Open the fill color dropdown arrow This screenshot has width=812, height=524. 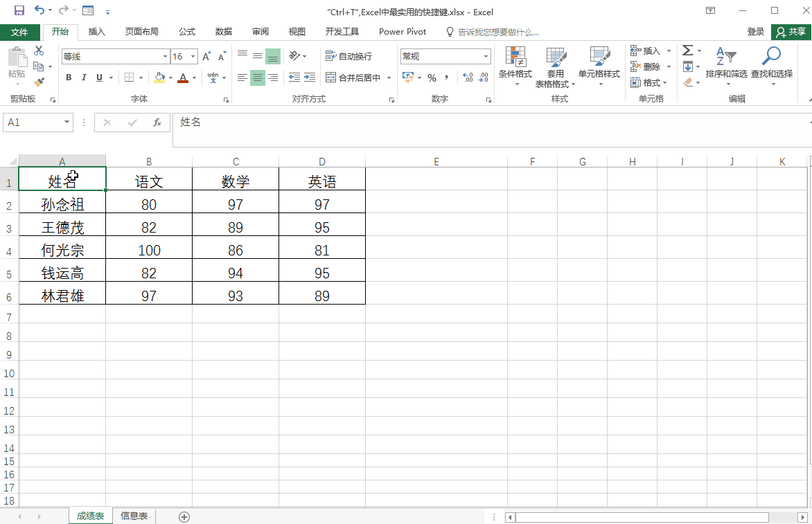pyautogui.click(x=170, y=78)
